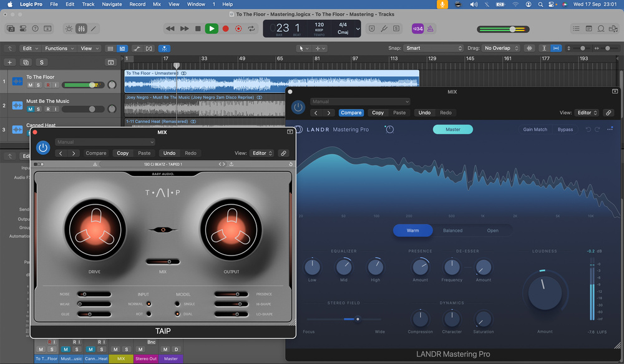
Task: Open the Drag No Overlap dropdown
Action: pos(501,48)
